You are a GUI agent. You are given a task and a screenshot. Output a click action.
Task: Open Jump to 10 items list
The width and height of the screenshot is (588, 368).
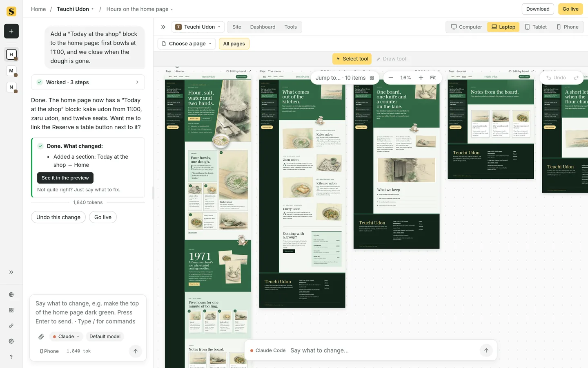(345, 78)
